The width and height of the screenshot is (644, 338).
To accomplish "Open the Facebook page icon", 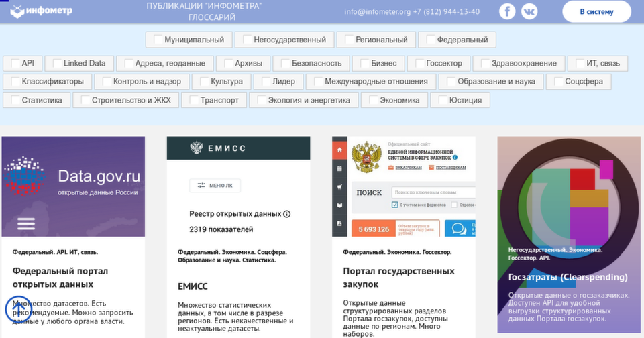I will [x=507, y=11].
